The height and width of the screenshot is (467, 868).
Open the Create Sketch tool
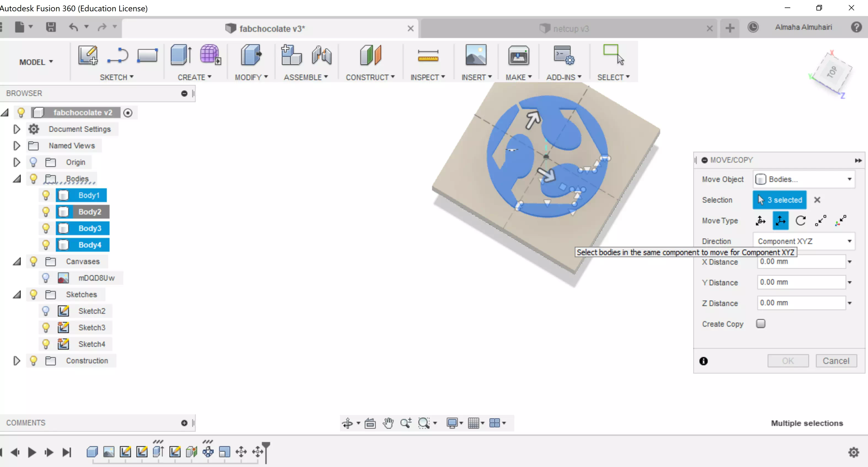pyautogui.click(x=87, y=55)
